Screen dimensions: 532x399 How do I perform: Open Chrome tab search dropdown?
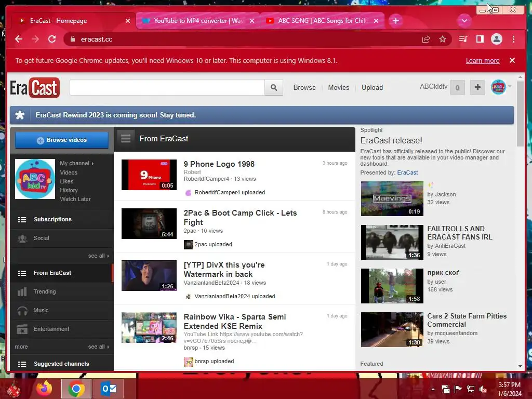pyautogui.click(x=464, y=21)
